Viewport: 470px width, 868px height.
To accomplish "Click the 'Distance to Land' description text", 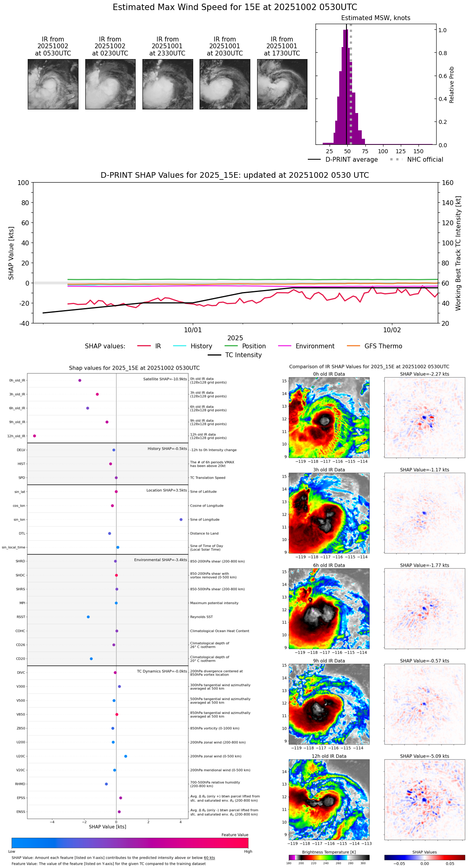I will [x=204, y=534].
